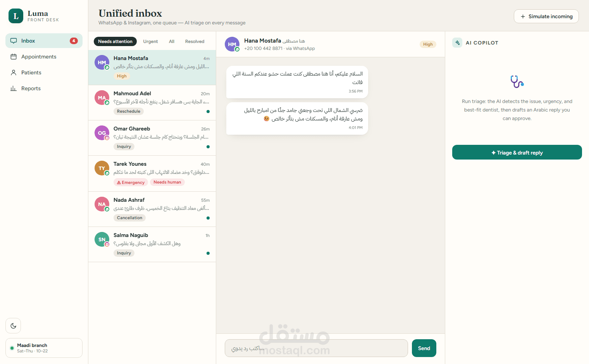Click the Emergency tag on Tarek Younes
This screenshot has height=364, width=589.
click(131, 182)
